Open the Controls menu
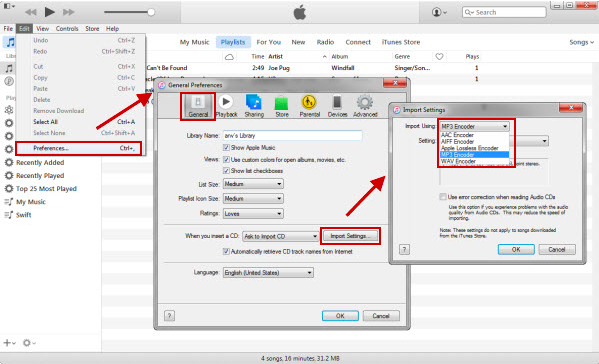Screen dimensions: 599x364 [x=67, y=29]
